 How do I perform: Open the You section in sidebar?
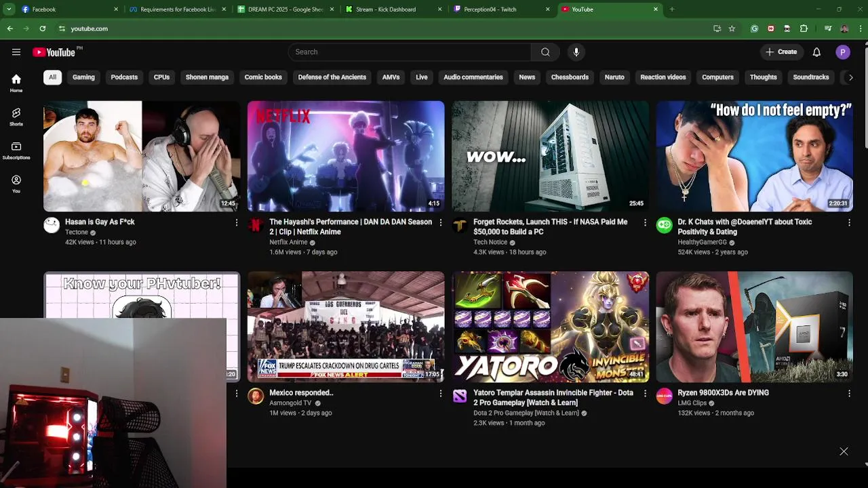point(16,184)
